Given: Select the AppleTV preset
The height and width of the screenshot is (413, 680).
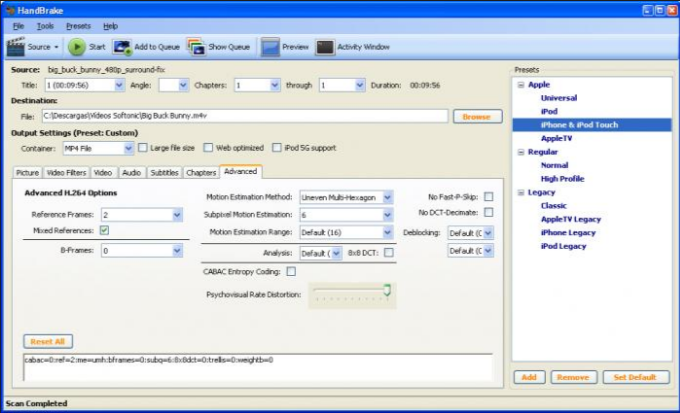Looking at the screenshot, I should 556,138.
